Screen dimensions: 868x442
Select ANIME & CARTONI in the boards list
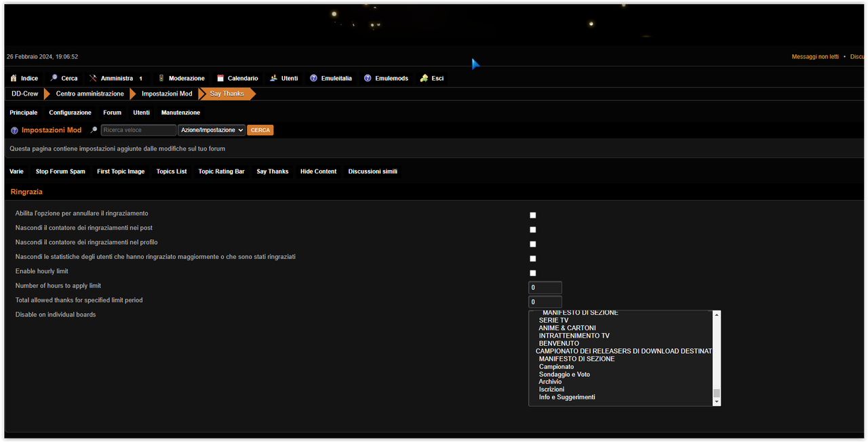567,328
